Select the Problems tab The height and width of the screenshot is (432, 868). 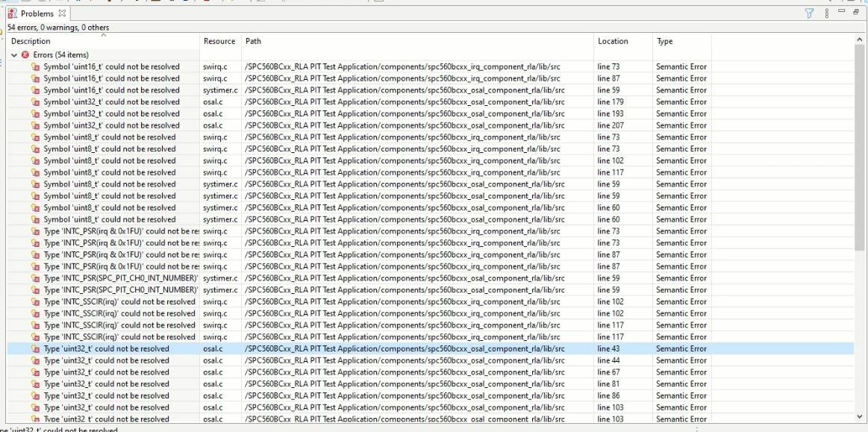tap(37, 13)
